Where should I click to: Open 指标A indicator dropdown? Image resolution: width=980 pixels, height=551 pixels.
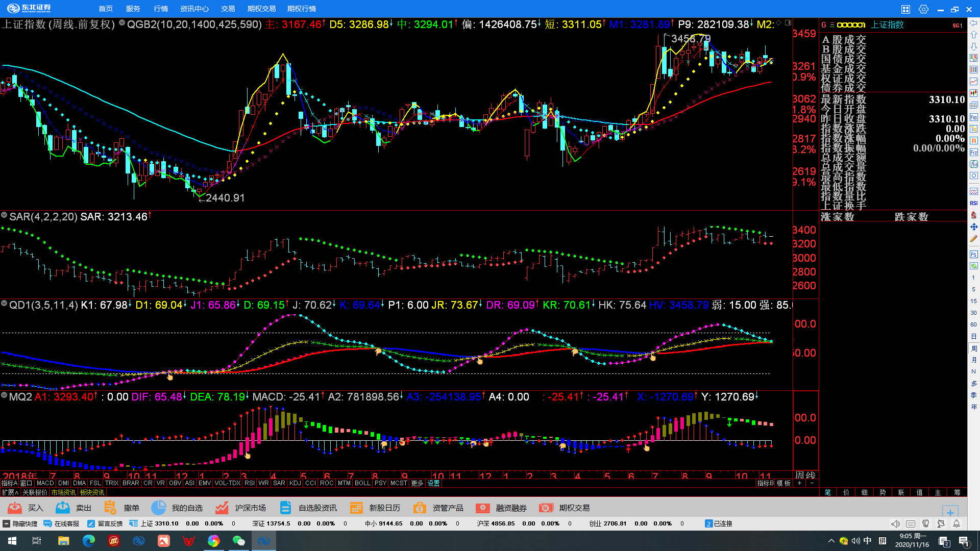pyautogui.click(x=10, y=483)
